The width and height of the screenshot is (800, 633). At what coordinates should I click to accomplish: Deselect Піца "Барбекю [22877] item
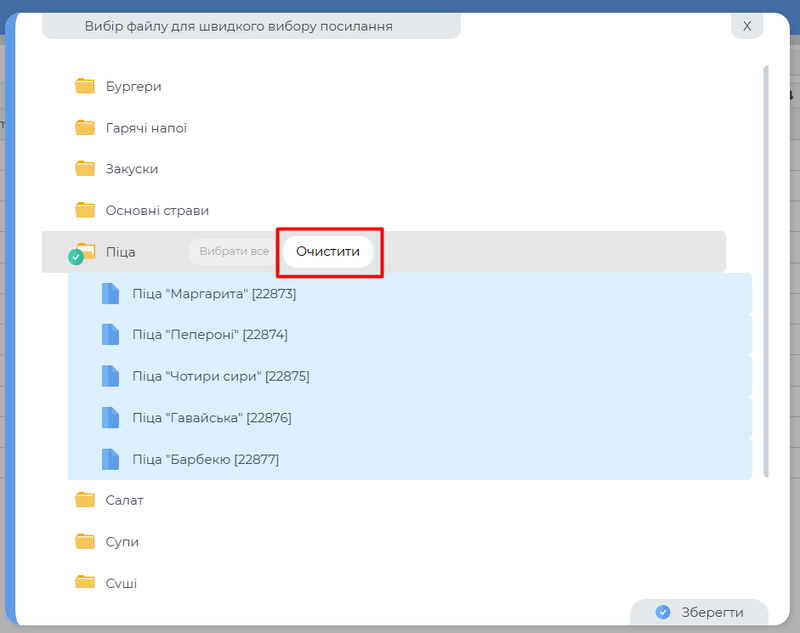coord(206,460)
